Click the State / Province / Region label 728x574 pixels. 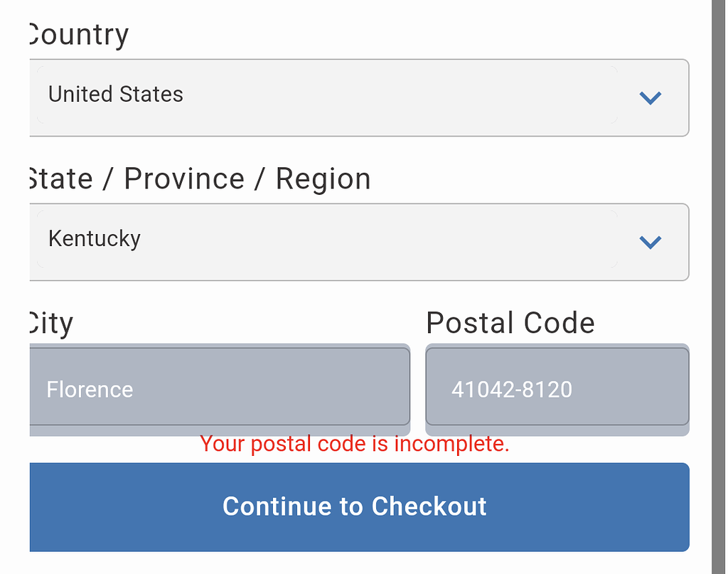[x=198, y=179]
